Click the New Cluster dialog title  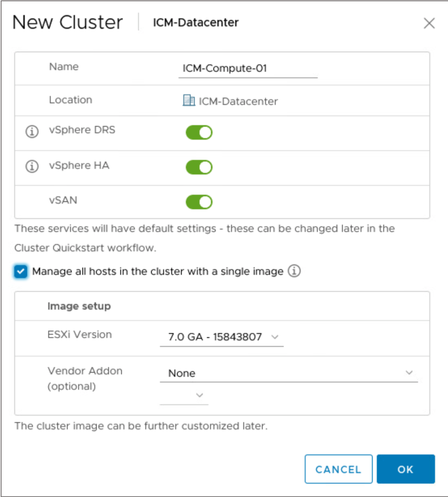67,22
